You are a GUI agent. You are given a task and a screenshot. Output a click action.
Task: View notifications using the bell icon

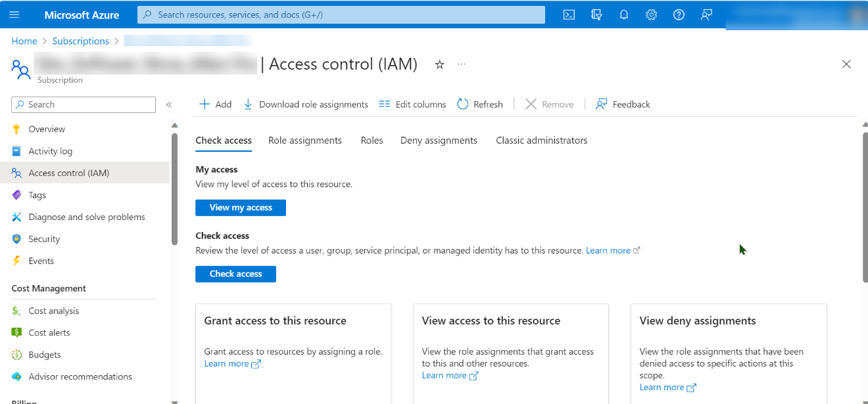pos(623,14)
